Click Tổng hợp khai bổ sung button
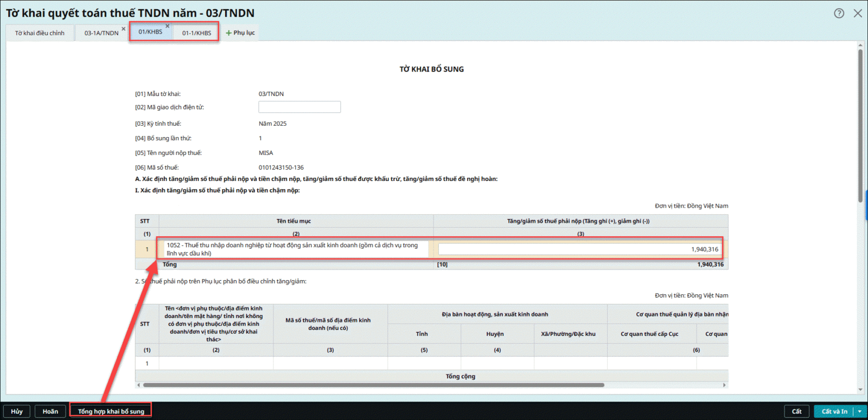 [111, 411]
